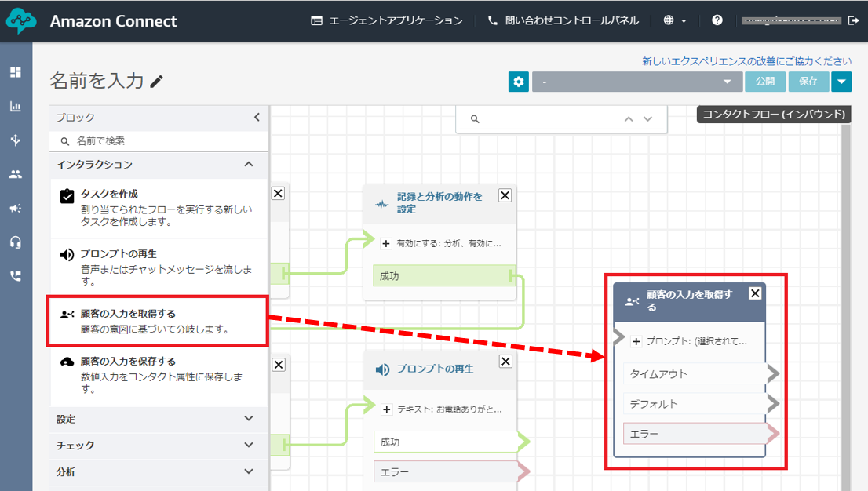Expand プロンプト: (選択されて... plus icon
Image resolution: width=868 pixels, height=491 pixels.
pyautogui.click(x=636, y=341)
